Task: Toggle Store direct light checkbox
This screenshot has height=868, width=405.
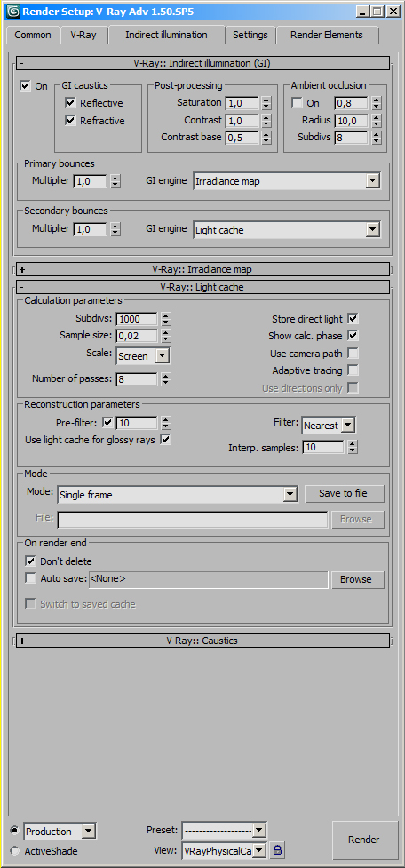Action: click(353, 318)
